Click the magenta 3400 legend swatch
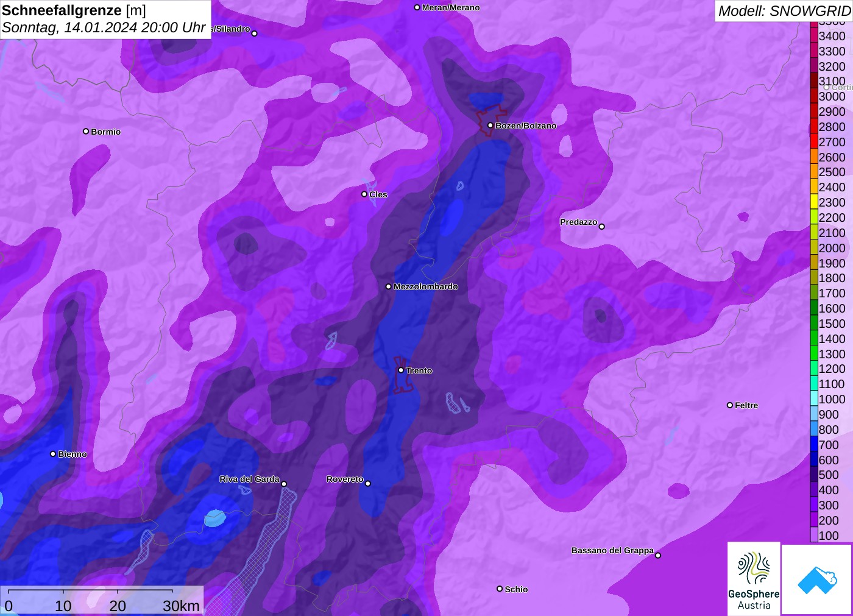853x616 pixels. 814,35
